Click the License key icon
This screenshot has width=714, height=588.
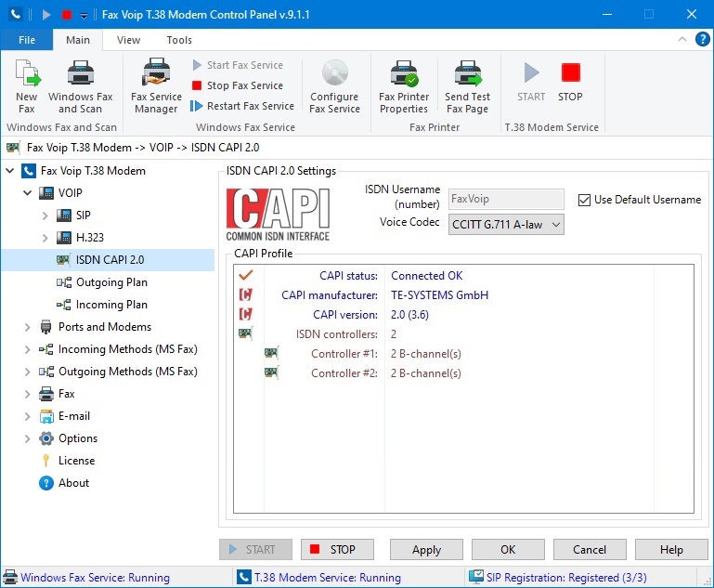click(46, 461)
